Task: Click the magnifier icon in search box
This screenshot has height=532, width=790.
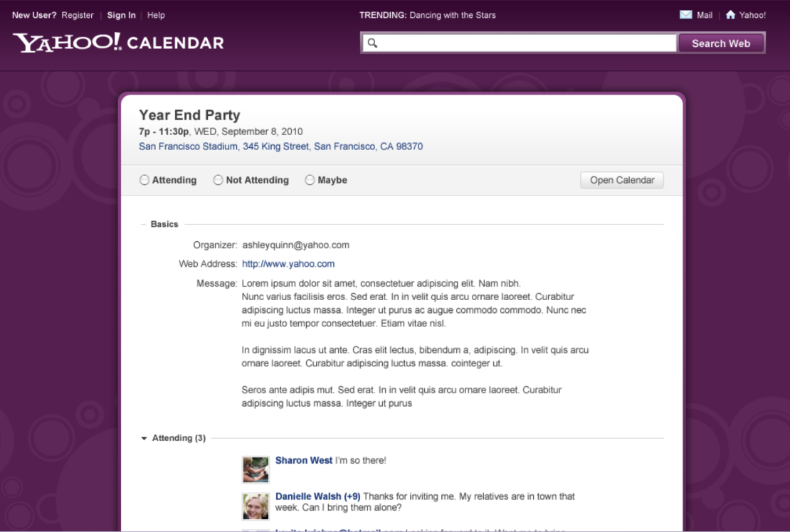Action: [372, 43]
